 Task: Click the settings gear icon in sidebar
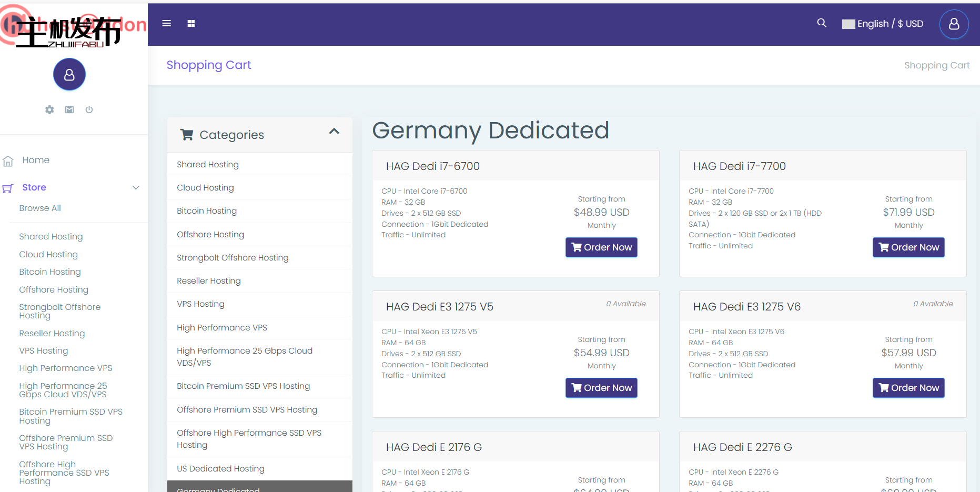(49, 109)
